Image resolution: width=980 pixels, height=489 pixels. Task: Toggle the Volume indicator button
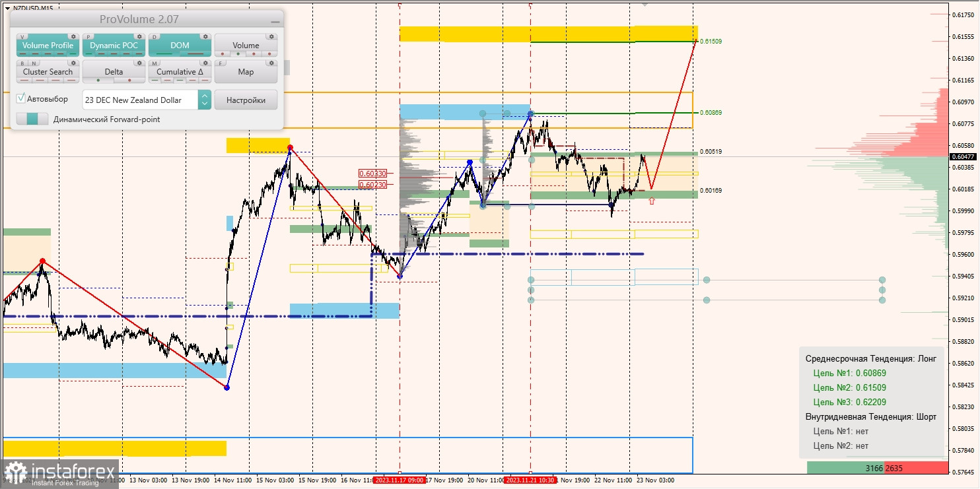(246, 46)
